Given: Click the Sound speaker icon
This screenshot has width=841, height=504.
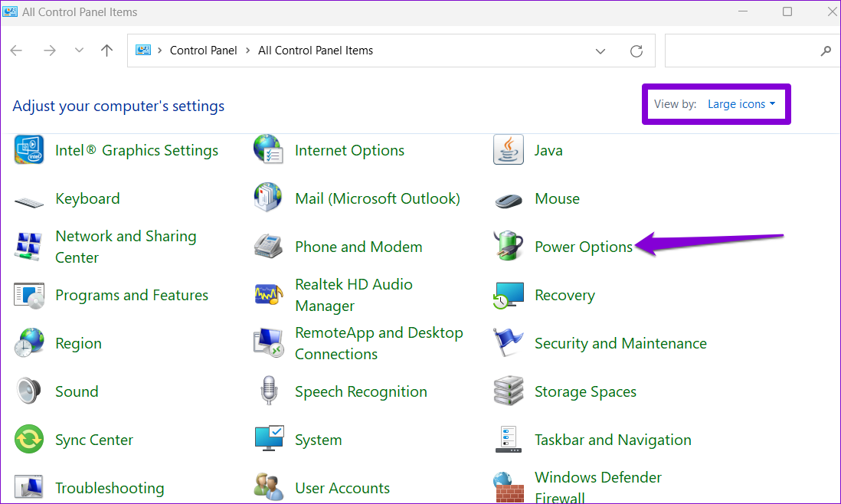Looking at the screenshot, I should (29, 391).
